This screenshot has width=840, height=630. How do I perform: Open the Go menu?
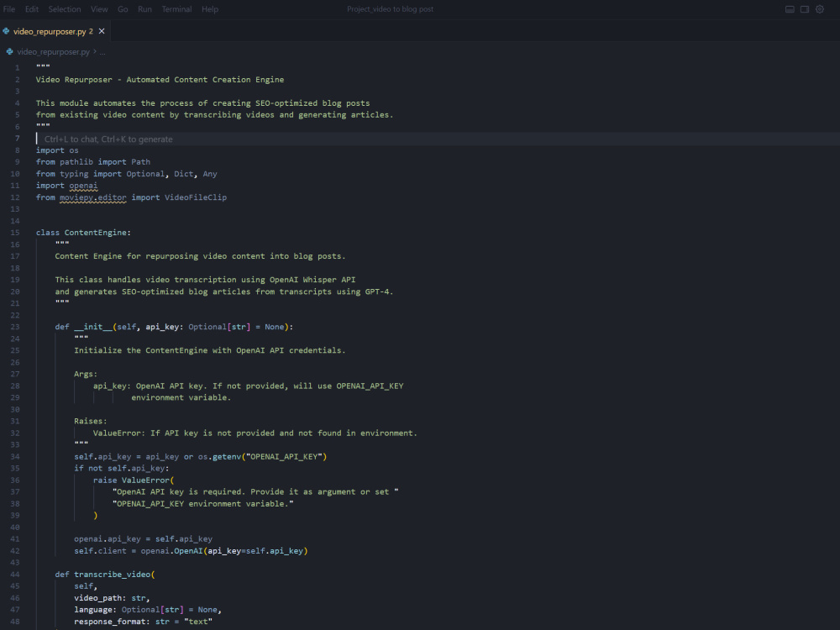tap(123, 9)
